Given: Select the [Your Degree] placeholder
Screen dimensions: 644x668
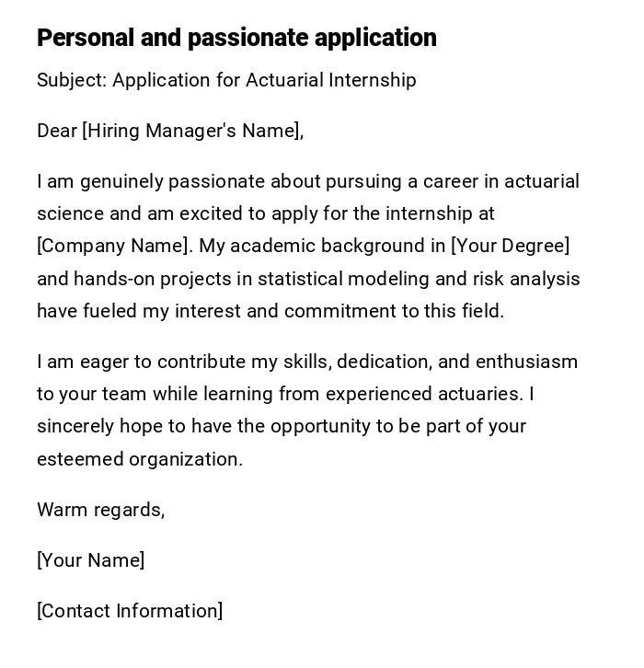Looking at the screenshot, I should pos(510,247).
